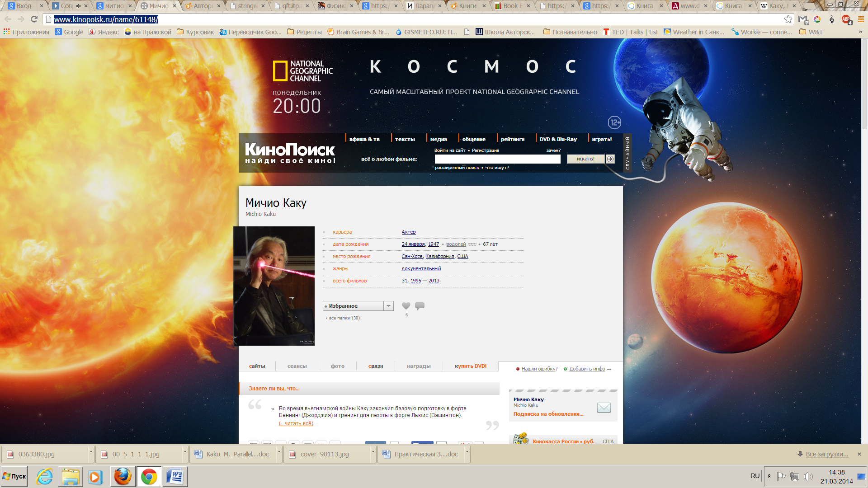The image size is (868, 488).
Task: Click the Picasa extension icon
Action: (x=817, y=19)
